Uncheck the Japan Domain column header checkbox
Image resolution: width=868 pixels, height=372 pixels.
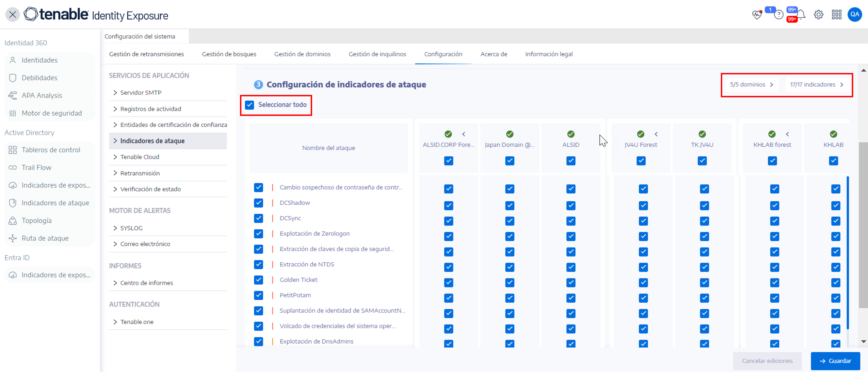tap(509, 161)
